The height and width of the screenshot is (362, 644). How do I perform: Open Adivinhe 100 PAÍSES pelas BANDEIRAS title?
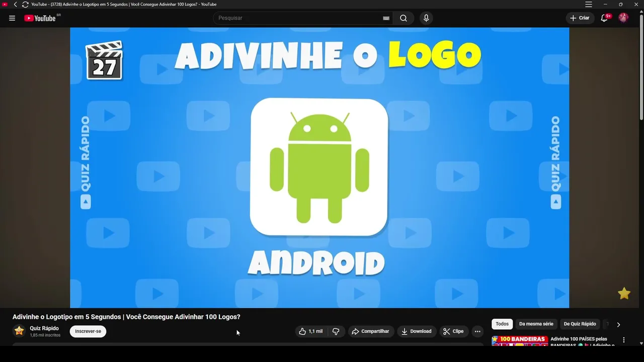583,341
